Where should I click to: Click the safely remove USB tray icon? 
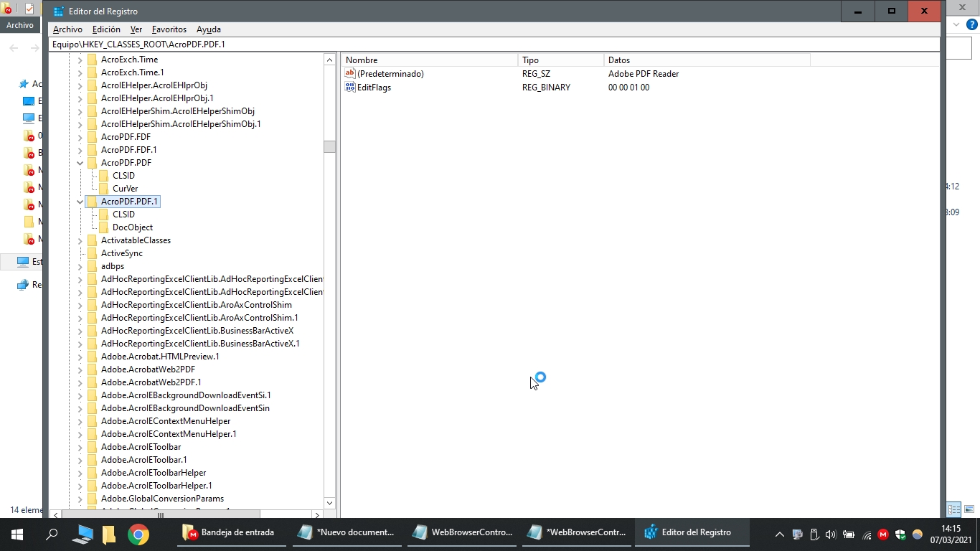click(814, 534)
